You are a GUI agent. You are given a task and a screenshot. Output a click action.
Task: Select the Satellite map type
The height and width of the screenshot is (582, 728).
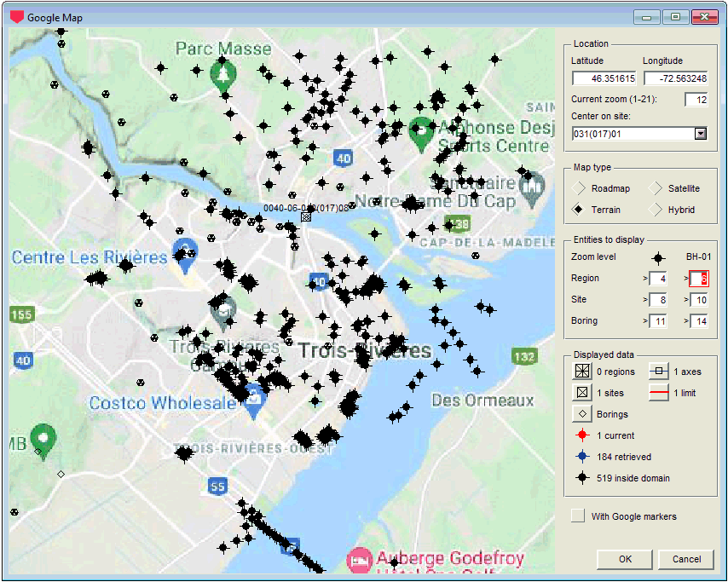[x=656, y=188]
